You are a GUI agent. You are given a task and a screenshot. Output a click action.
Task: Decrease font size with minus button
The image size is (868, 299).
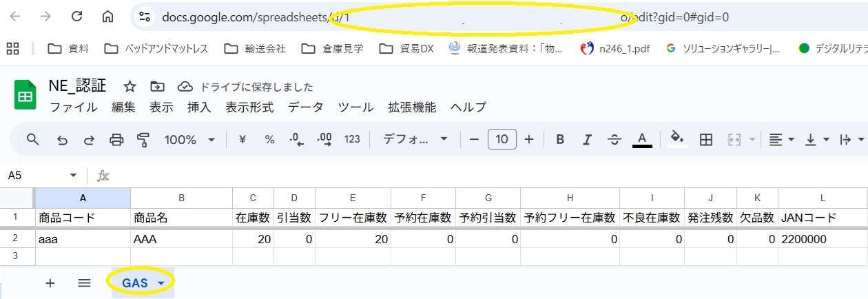pyautogui.click(x=474, y=139)
